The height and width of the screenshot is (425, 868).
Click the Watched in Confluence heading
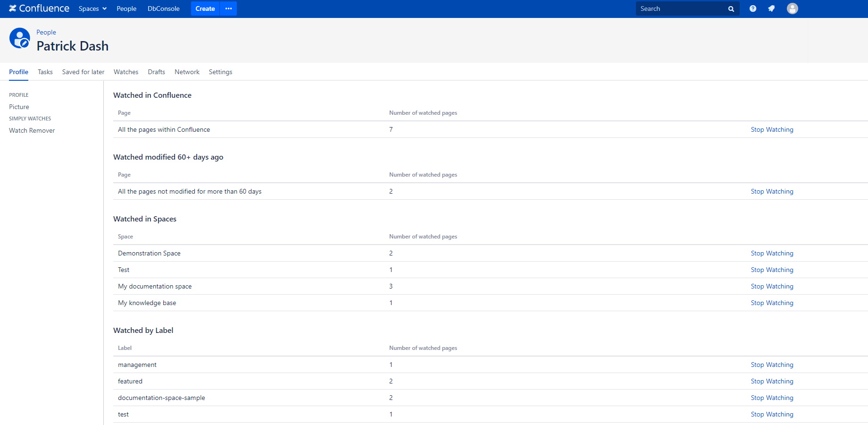[152, 95]
